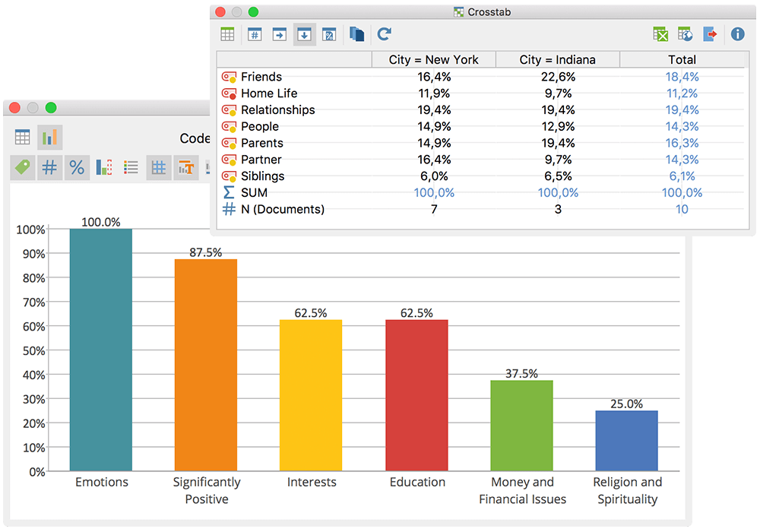Open crosstab in Excel icon
760x532 pixels.
pyautogui.click(x=660, y=34)
